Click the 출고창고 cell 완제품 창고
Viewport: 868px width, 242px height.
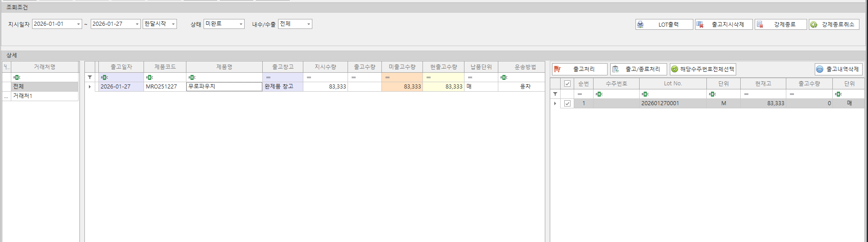tap(283, 87)
